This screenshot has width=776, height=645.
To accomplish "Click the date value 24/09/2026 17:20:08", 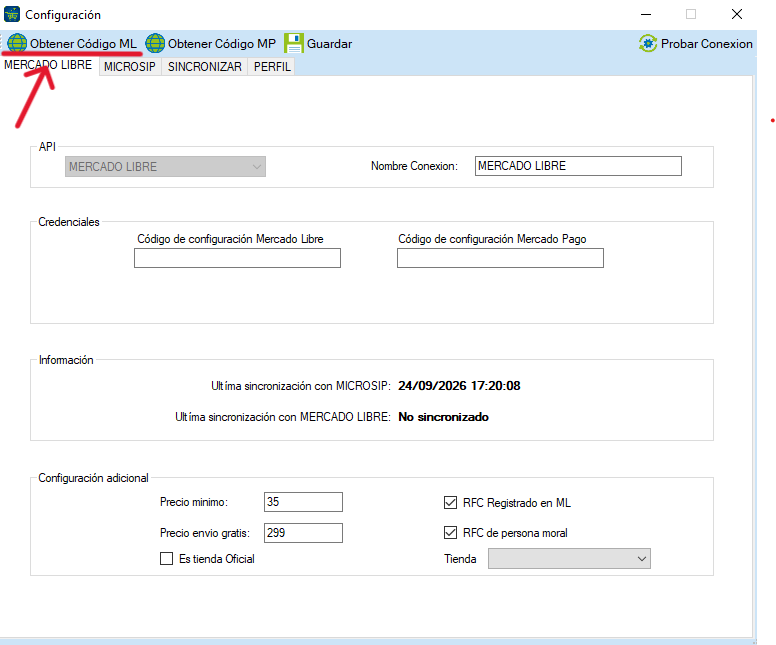I will point(459,386).
